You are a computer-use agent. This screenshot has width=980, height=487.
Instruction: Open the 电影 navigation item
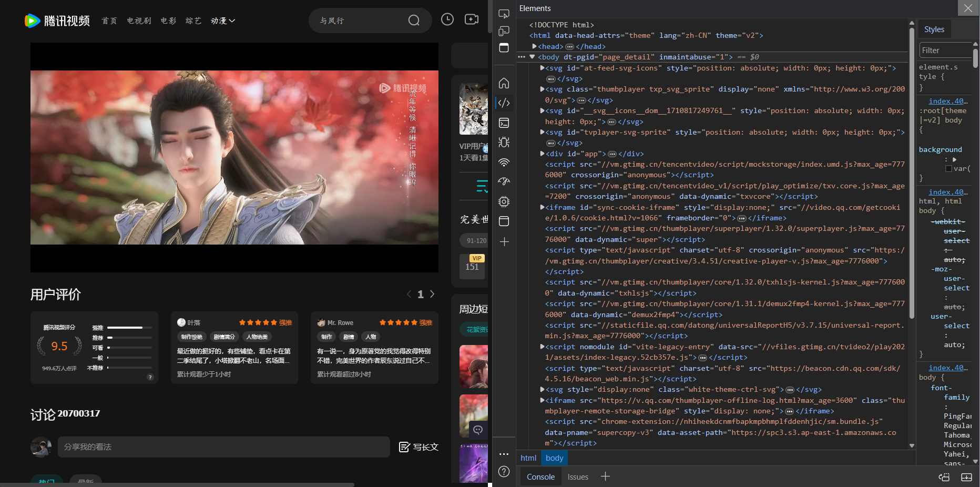pyautogui.click(x=168, y=21)
